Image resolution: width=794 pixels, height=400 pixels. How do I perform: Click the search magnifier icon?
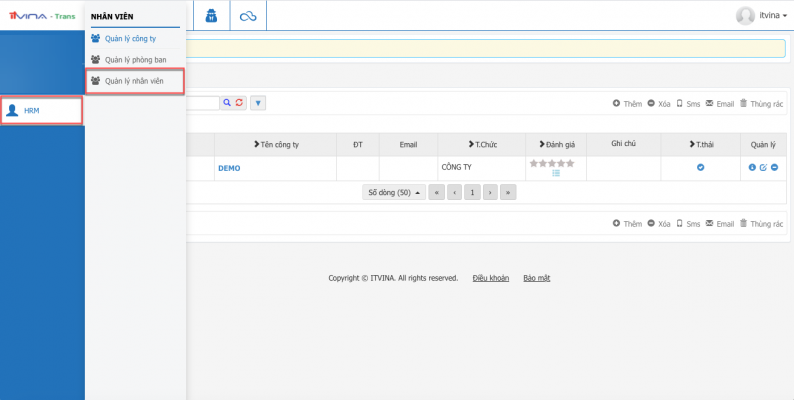227,103
